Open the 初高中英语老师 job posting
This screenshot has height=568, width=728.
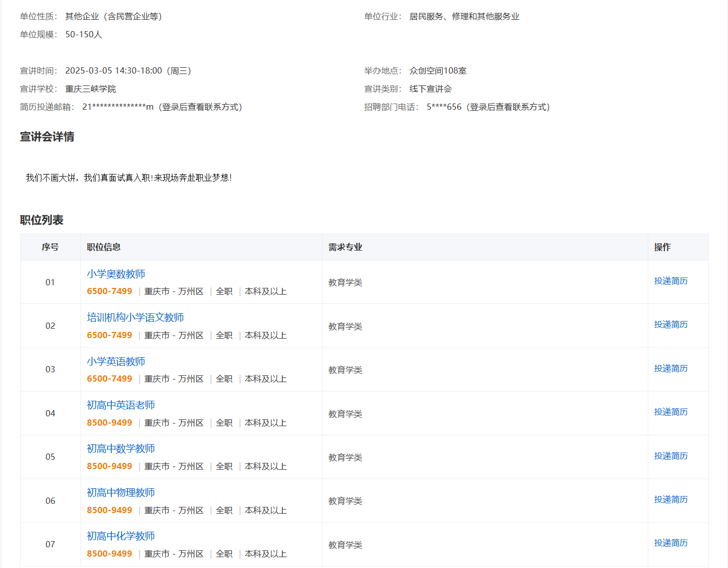click(121, 405)
